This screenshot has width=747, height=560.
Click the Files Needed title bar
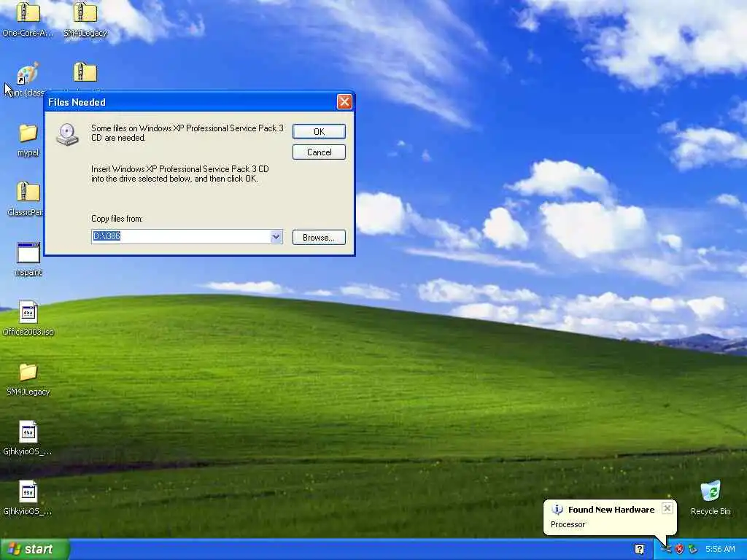pos(190,102)
